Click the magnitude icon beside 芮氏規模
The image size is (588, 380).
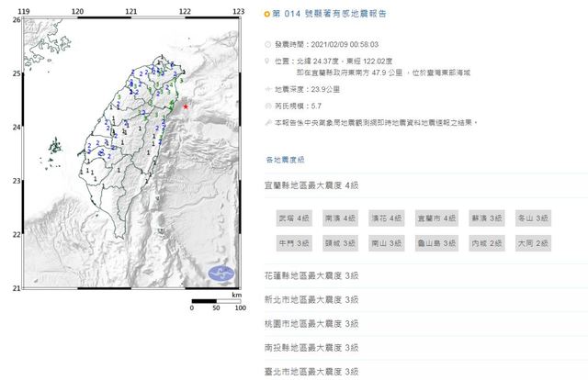267,106
